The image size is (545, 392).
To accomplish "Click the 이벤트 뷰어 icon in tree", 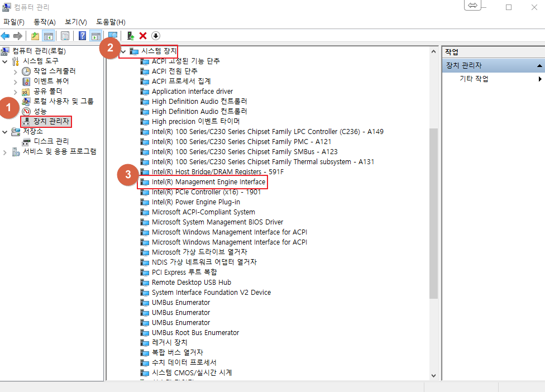I will tap(26, 82).
